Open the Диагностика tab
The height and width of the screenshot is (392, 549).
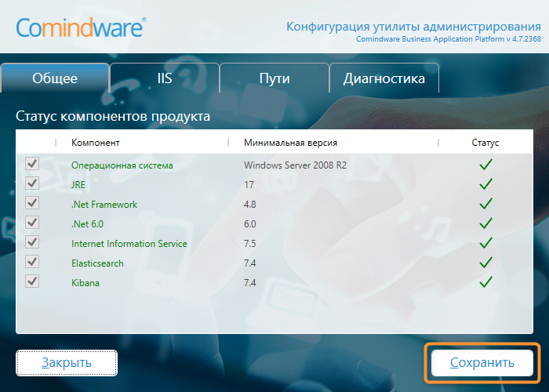coord(384,78)
